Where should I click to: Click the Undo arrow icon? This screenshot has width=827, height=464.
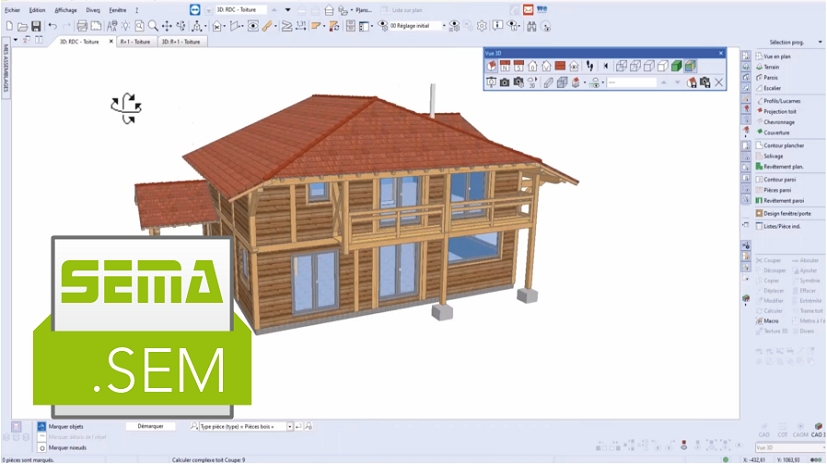[x=52, y=26]
